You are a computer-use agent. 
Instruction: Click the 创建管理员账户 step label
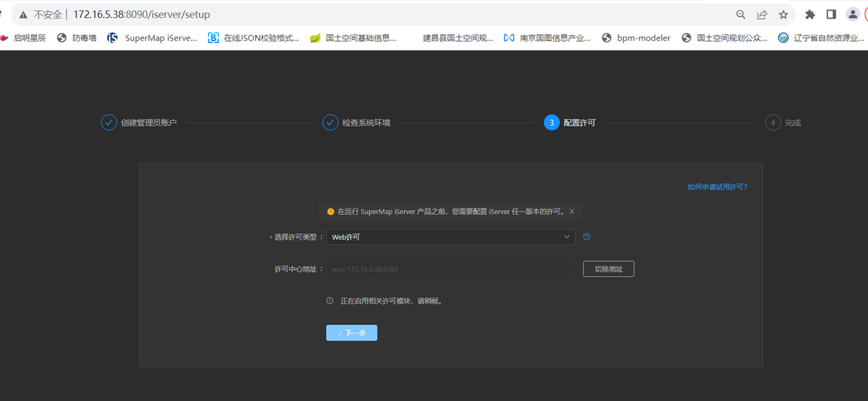149,123
